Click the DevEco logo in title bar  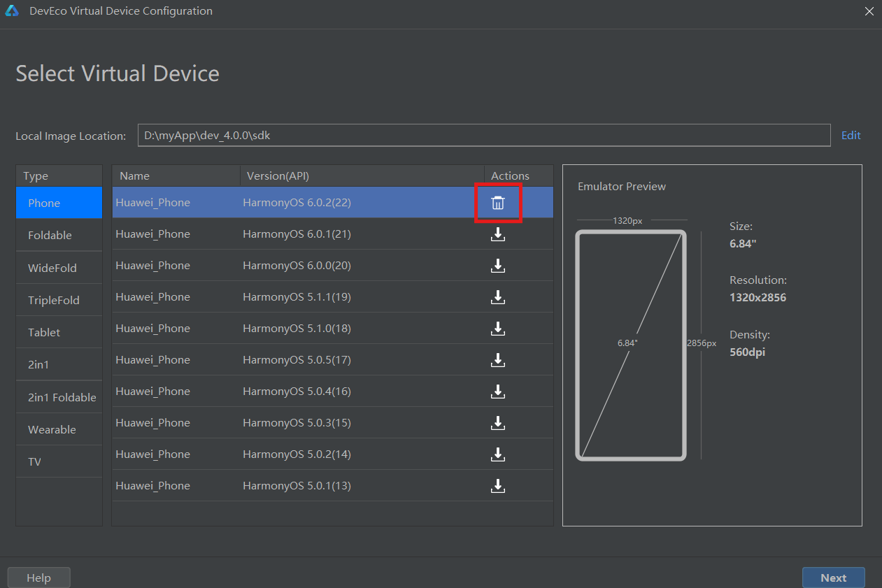click(12, 11)
